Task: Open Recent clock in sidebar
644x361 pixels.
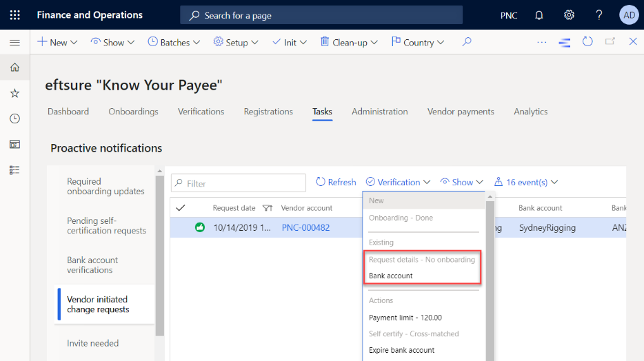Action: pyautogui.click(x=14, y=118)
